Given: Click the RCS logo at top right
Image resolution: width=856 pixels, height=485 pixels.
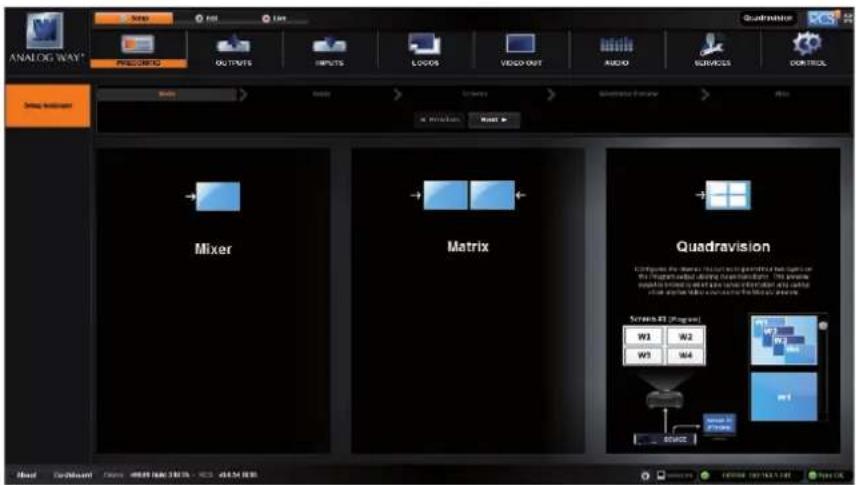Looking at the screenshot, I should point(823,19).
